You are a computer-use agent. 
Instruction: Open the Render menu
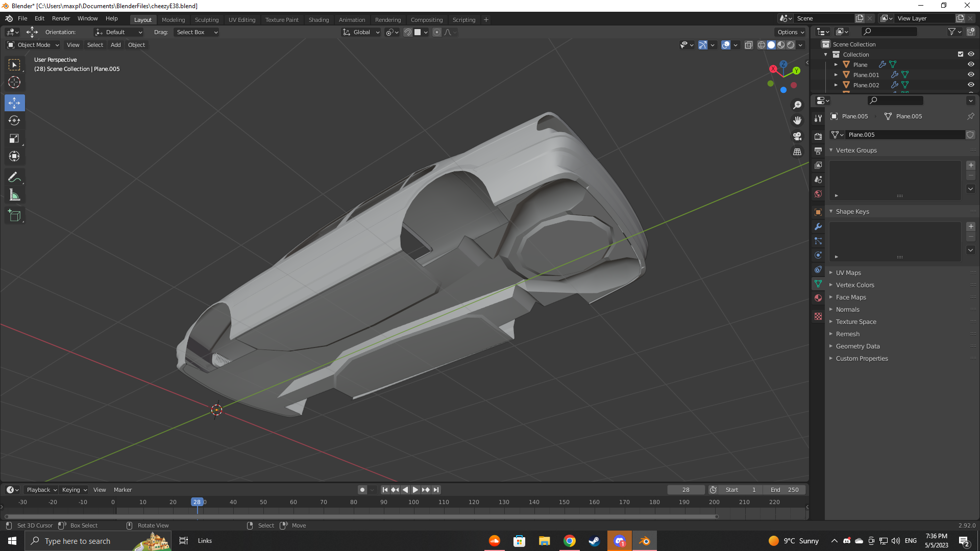61,18
